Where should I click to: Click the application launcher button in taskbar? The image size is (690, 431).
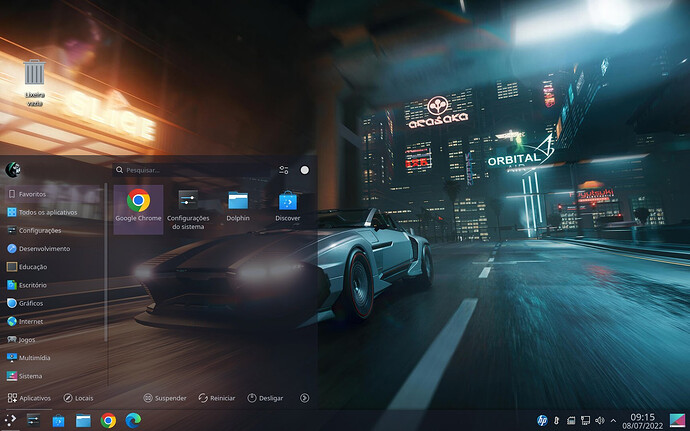(10, 420)
